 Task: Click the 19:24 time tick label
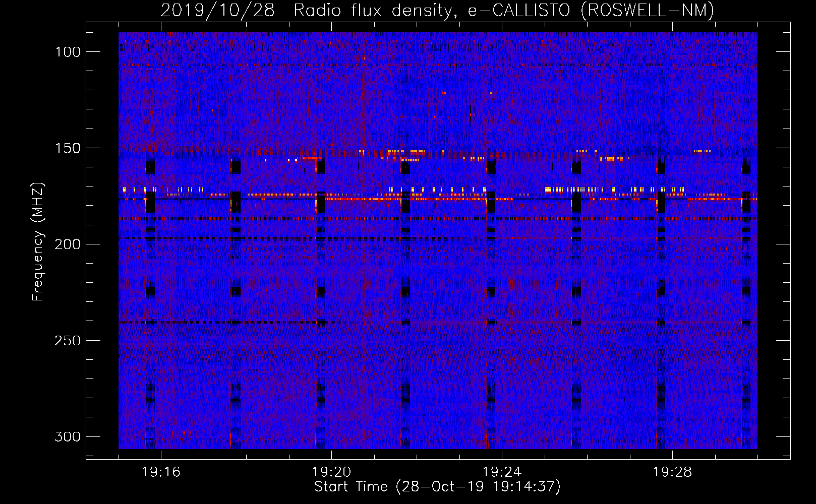502,472
